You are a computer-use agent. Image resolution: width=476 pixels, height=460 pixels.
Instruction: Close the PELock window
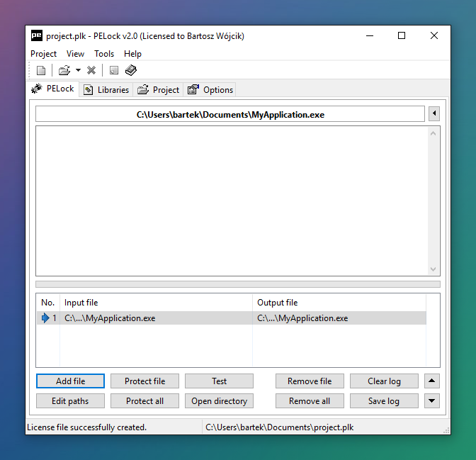coord(434,35)
